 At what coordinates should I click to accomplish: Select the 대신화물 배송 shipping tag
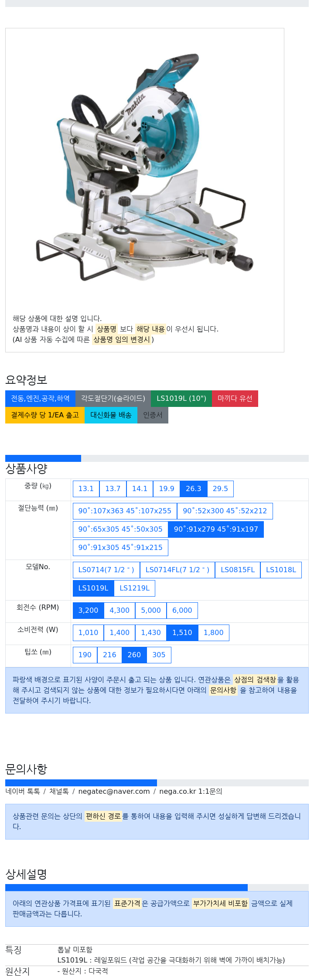point(111,415)
